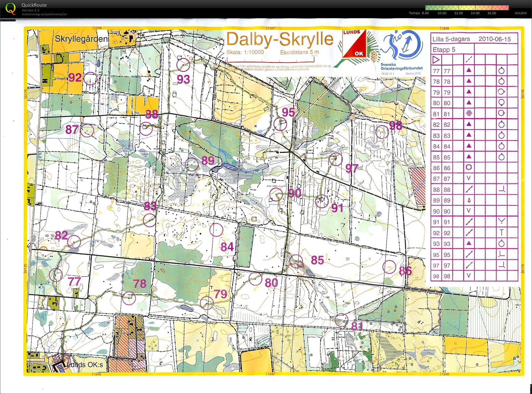Click the start triangle symbol in the control table
The height and width of the screenshot is (394, 532).
436,60
